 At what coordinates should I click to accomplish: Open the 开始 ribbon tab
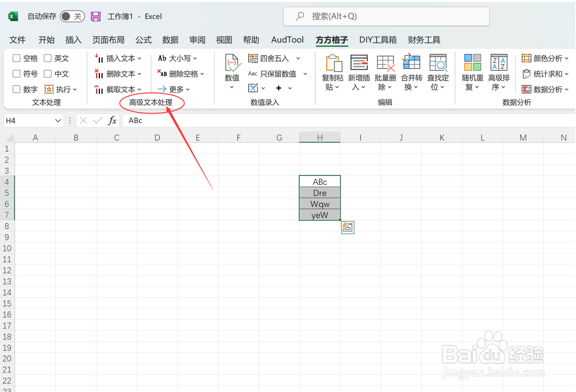pyautogui.click(x=46, y=40)
